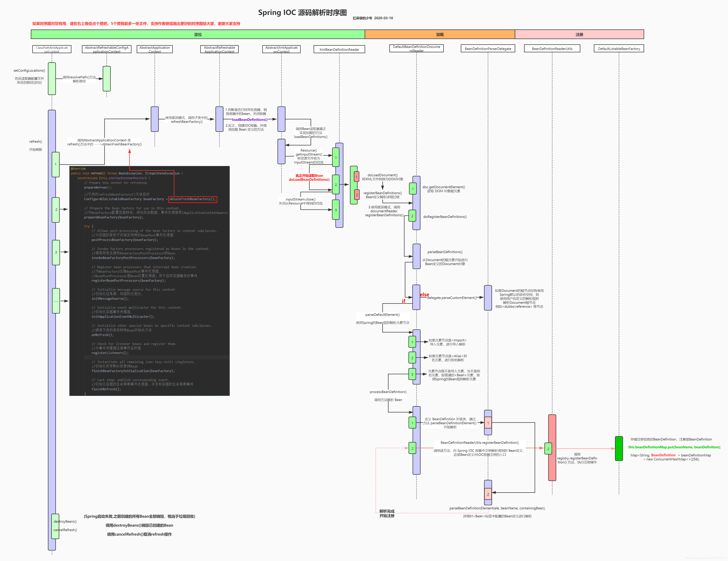Click the purple 'loadBeanDefinitions()' label

(x=250, y=120)
